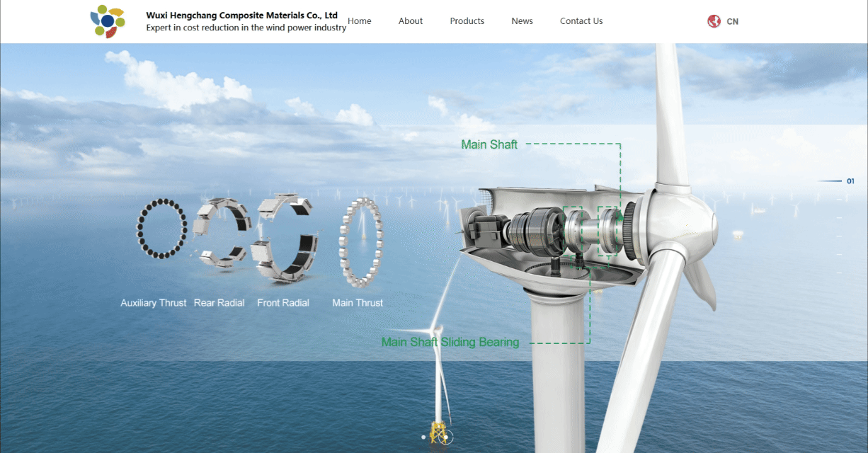Select the circled active carousel dot

(x=445, y=437)
